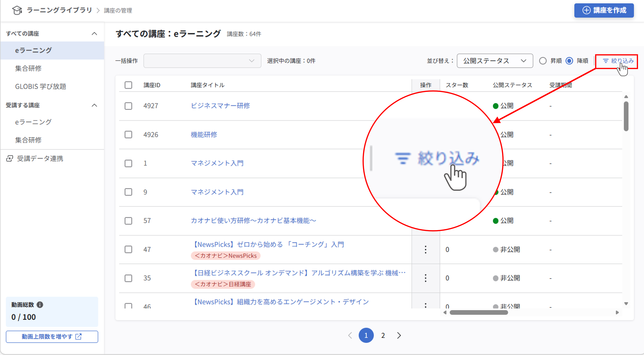Click the スター数 column header

(x=457, y=85)
